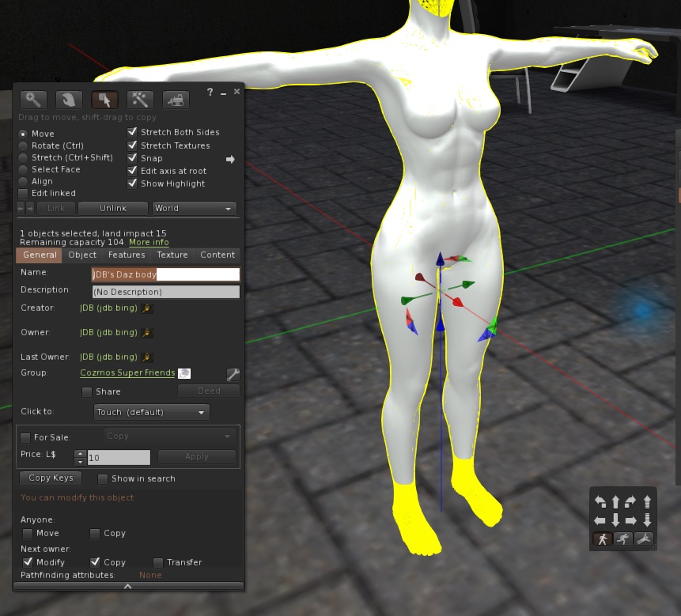Switch to the Texture tab

[172, 255]
